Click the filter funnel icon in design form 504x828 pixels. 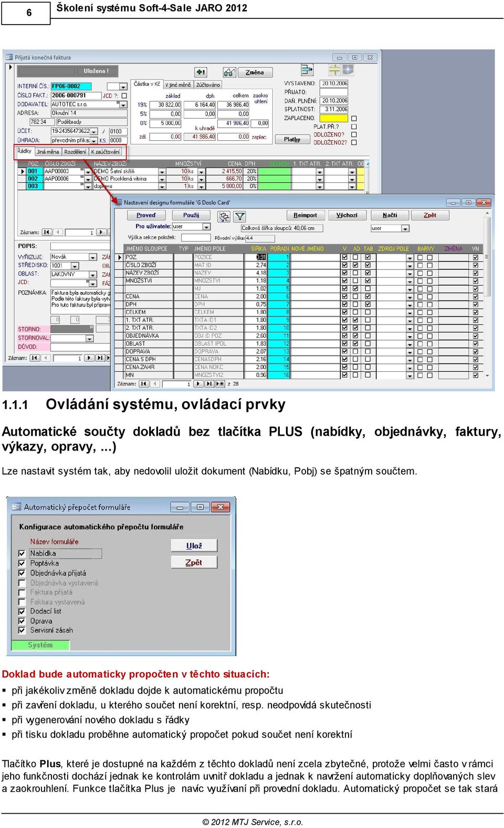pyautogui.click(x=240, y=216)
